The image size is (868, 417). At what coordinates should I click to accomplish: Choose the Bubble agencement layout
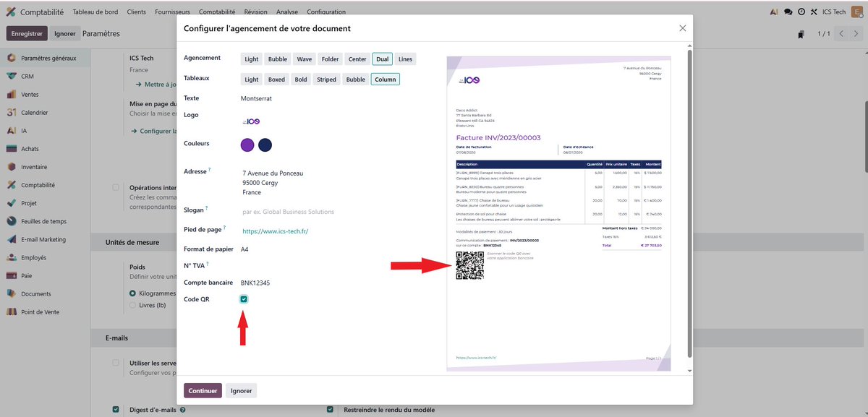[x=277, y=59]
